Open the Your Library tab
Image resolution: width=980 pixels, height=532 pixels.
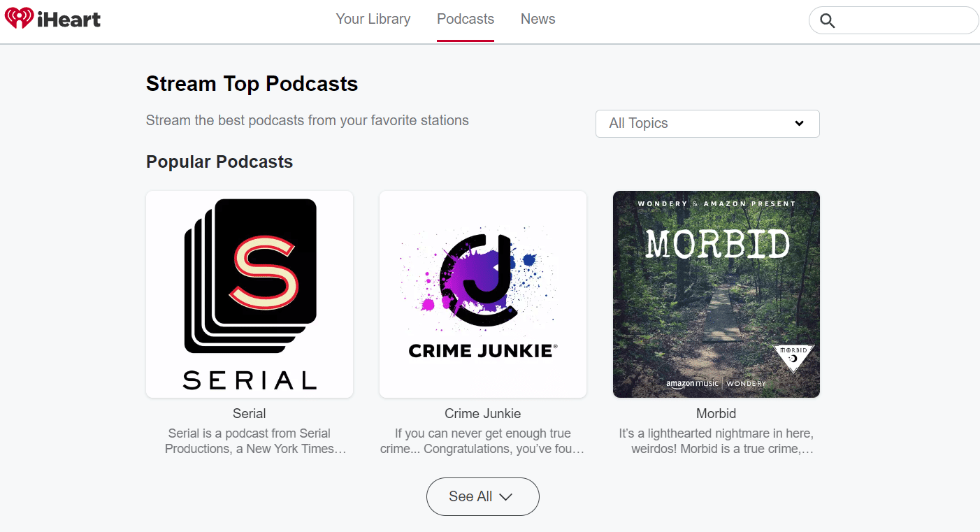[373, 20]
